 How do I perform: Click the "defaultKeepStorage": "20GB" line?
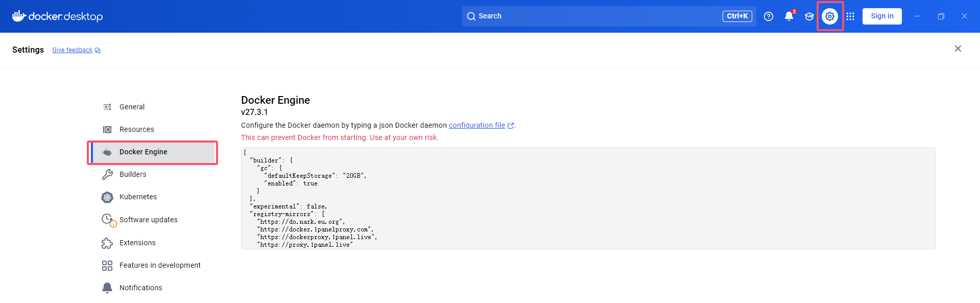tap(316, 176)
